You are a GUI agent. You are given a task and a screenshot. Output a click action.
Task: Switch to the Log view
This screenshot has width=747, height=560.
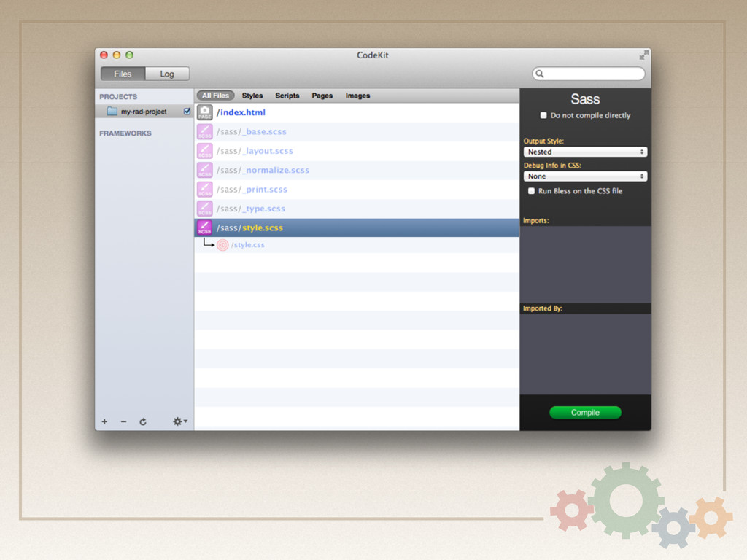(167, 74)
